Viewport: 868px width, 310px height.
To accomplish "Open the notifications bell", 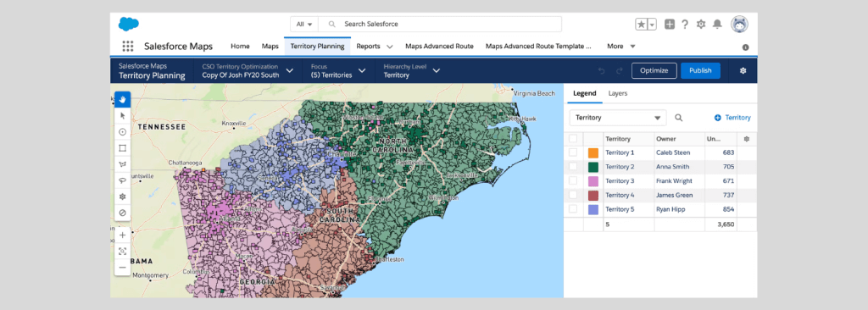I will coord(717,25).
